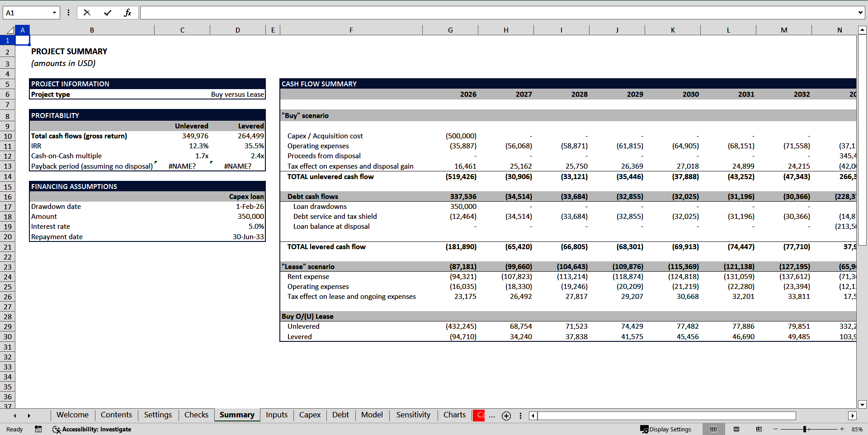The image size is (868, 435).
Task: Click the Enter checkmark formula bar icon
Action: (108, 13)
